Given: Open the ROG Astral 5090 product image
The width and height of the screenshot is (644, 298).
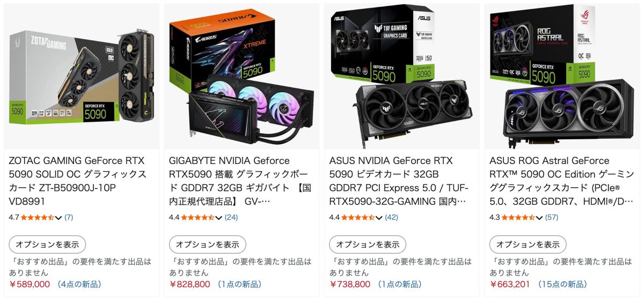Looking at the screenshot, I should [x=562, y=76].
